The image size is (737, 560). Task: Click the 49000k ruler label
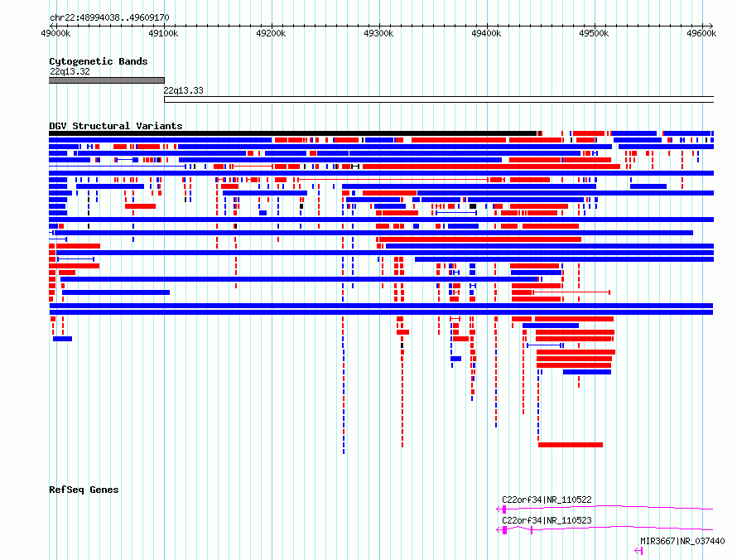55,33
